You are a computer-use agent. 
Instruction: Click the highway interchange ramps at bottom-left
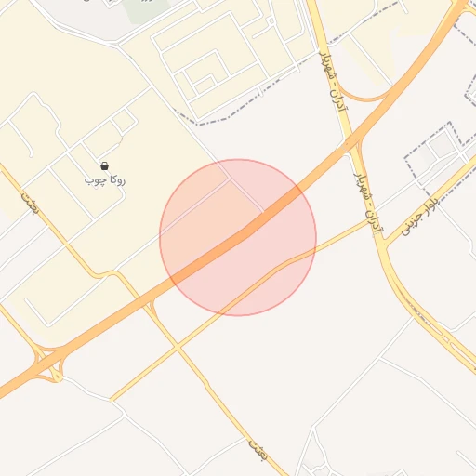coord(49,364)
